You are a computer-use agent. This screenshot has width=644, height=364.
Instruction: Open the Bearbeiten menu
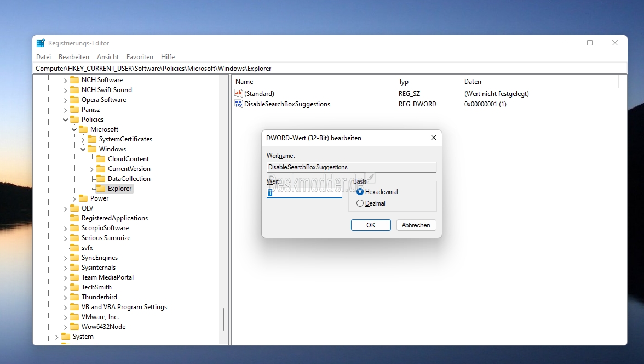point(73,57)
